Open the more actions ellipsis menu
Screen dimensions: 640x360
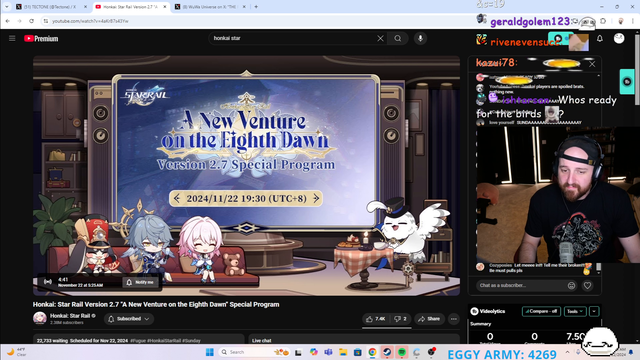[454, 319]
